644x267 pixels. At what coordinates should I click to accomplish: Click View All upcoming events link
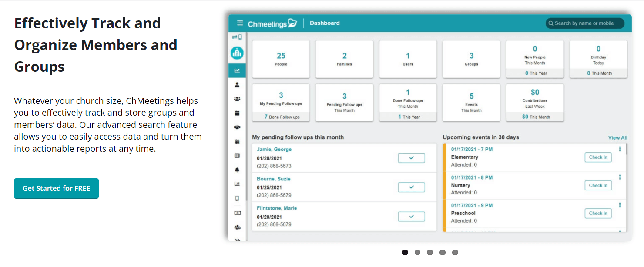tap(617, 137)
